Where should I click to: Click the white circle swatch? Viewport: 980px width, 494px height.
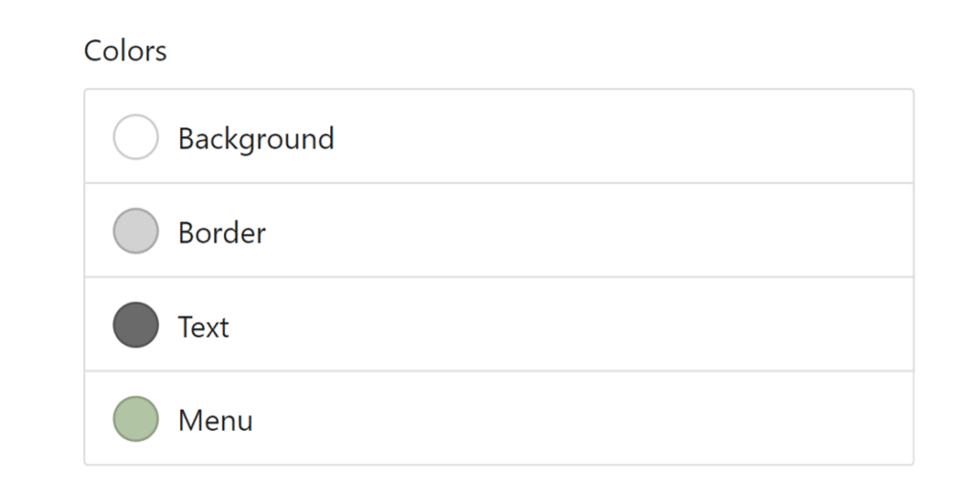135,137
